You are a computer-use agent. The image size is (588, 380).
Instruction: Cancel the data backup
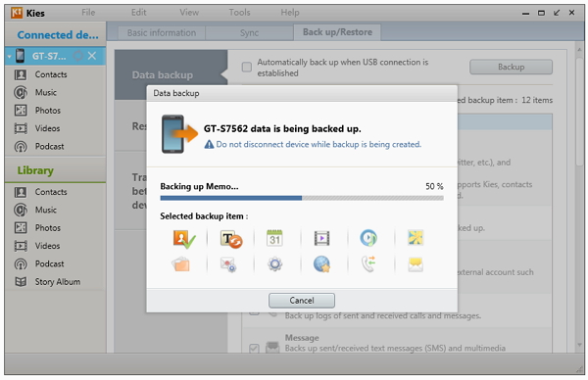tap(302, 300)
